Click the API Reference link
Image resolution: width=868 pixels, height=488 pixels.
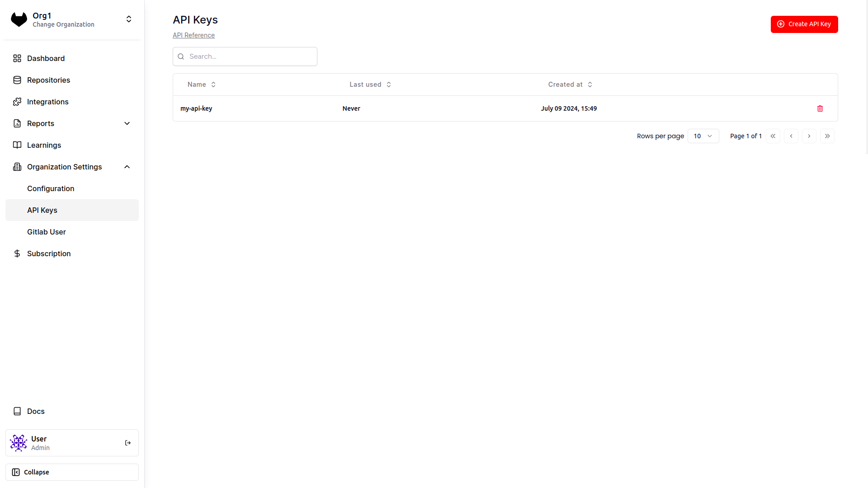click(x=194, y=34)
